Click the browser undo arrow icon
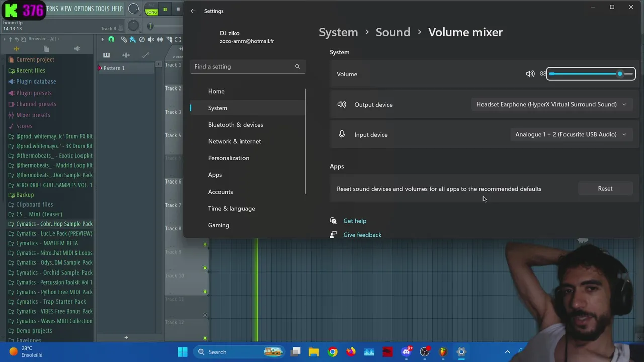Image resolution: width=644 pixels, height=362 pixels. click(x=17, y=39)
